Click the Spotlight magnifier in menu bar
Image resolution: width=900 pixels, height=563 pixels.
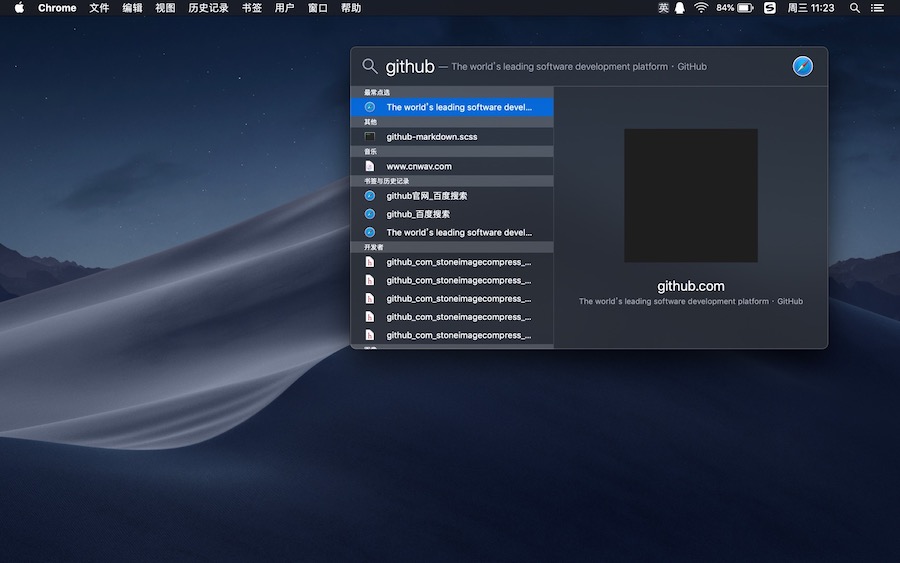tap(855, 8)
